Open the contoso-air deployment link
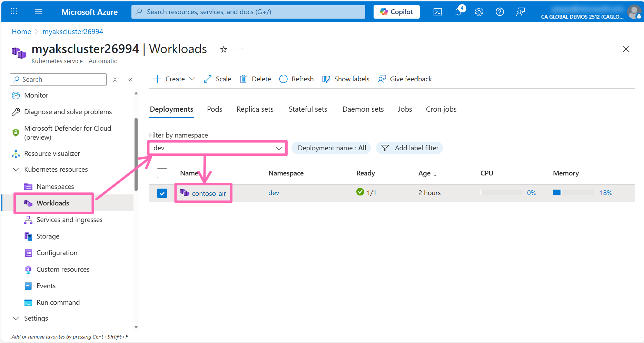The height and width of the screenshot is (343, 644). click(x=209, y=193)
